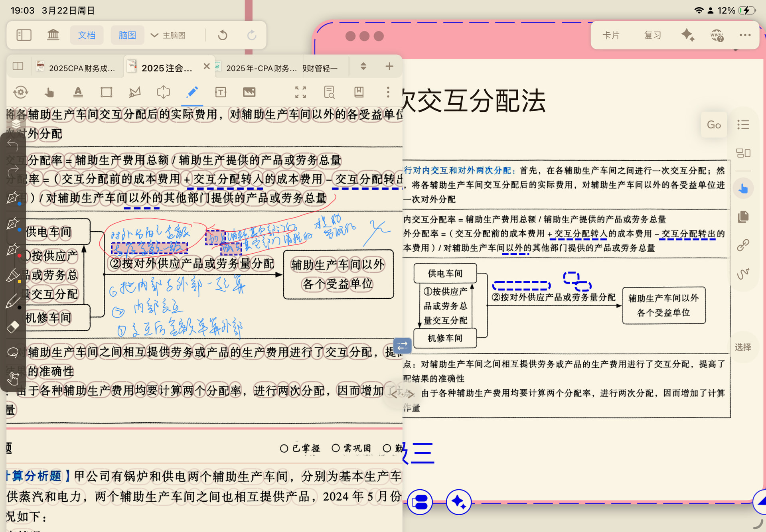Screen dimensions: 766x532
Task: Select the text box tool
Action: click(220, 93)
